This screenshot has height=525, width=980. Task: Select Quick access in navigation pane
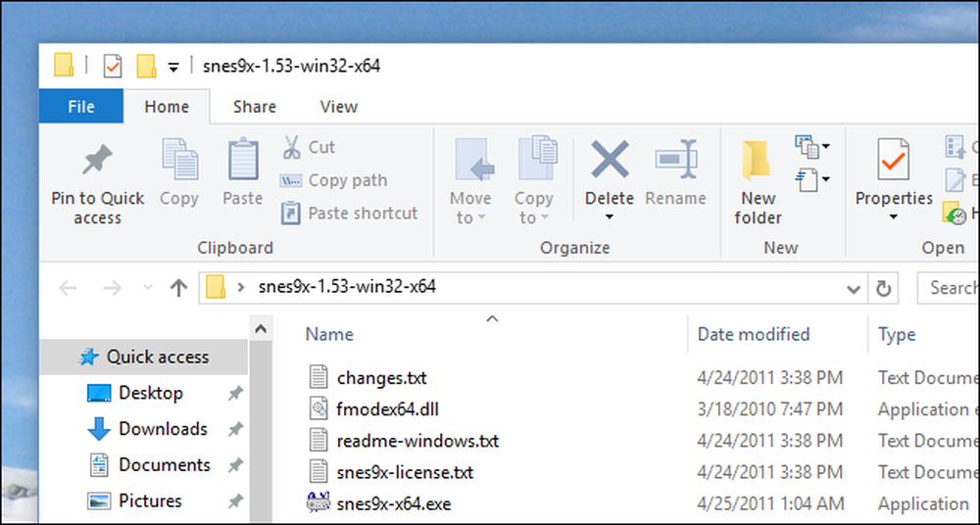point(144,357)
